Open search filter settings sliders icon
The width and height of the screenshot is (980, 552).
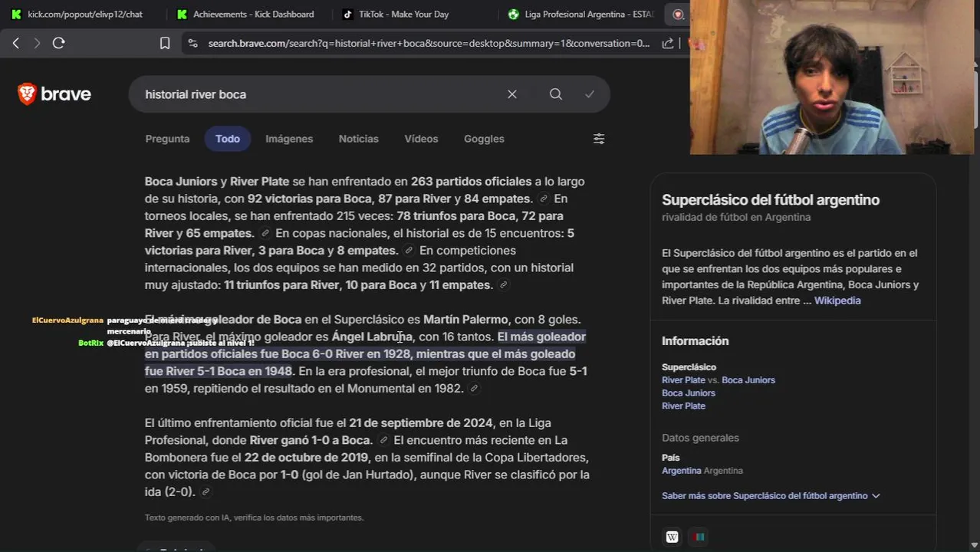click(x=599, y=139)
